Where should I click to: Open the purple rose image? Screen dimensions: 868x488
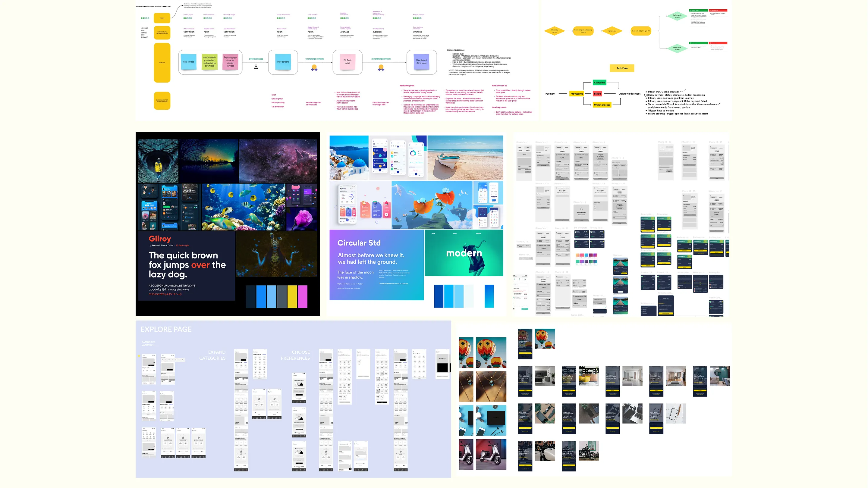[x=302, y=219]
